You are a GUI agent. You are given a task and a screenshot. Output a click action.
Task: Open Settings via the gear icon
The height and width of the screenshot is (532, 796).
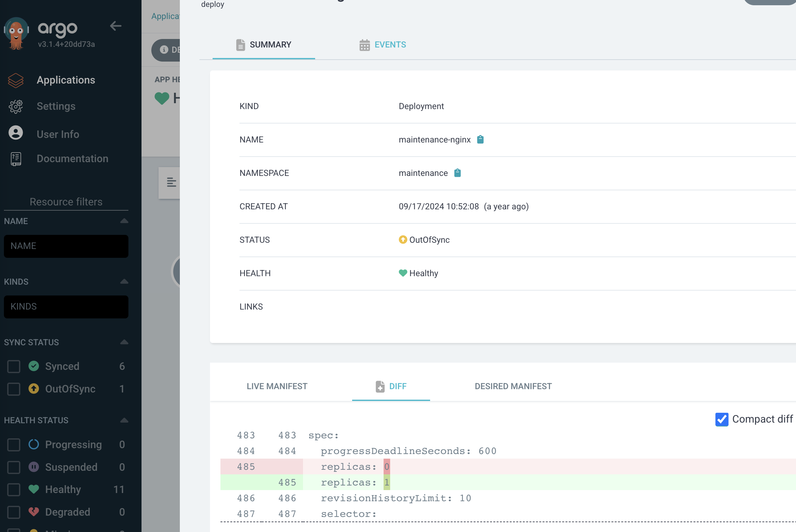tap(16, 106)
